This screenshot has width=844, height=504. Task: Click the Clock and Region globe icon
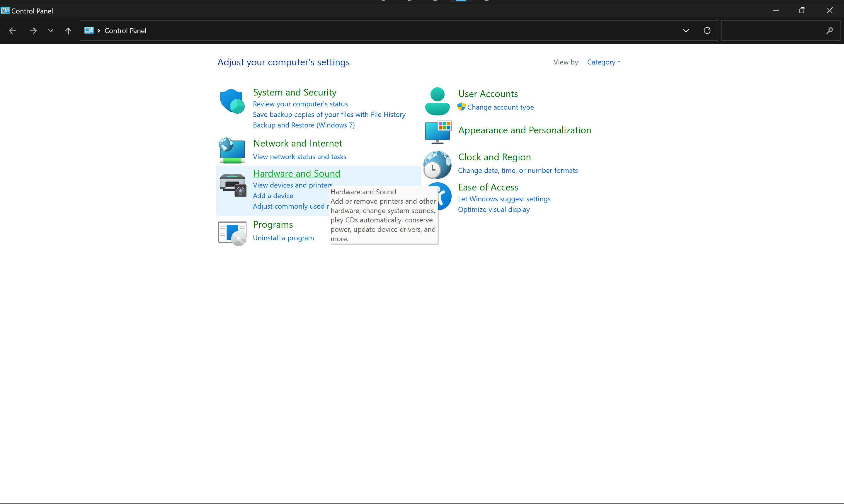click(438, 165)
